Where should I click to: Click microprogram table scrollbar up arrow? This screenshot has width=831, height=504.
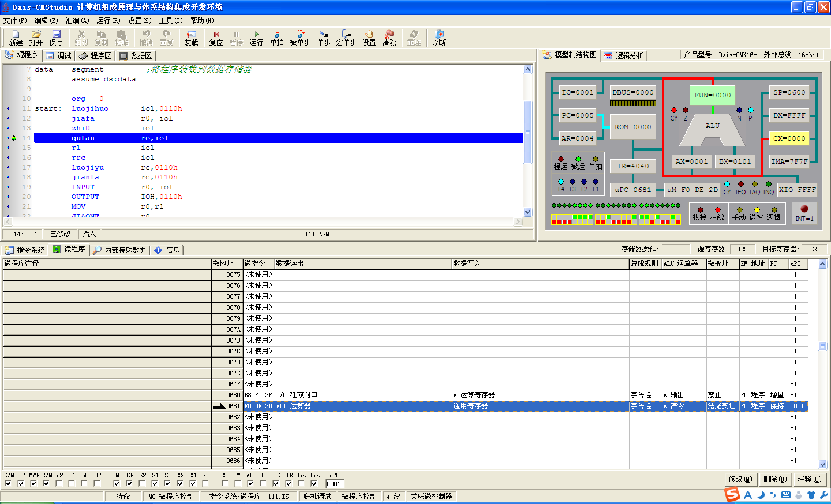822,264
